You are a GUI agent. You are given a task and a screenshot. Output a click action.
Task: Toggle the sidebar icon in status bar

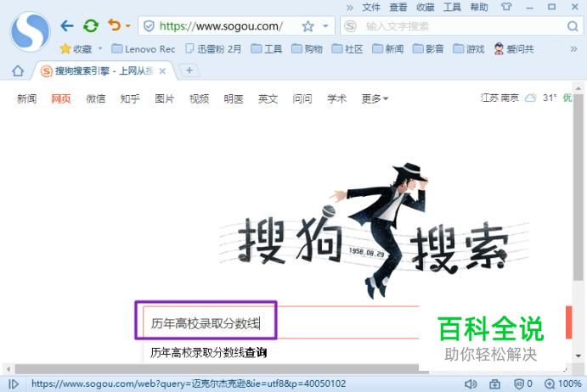click(x=14, y=384)
